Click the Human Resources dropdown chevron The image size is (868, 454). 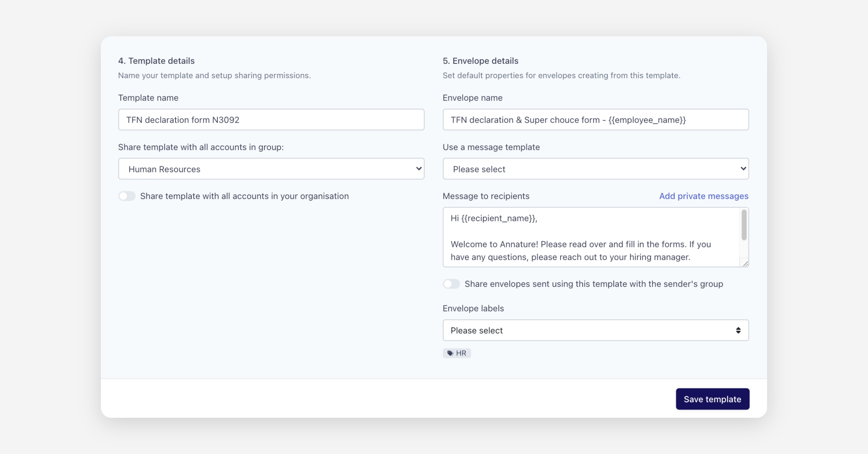tap(418, 169)
